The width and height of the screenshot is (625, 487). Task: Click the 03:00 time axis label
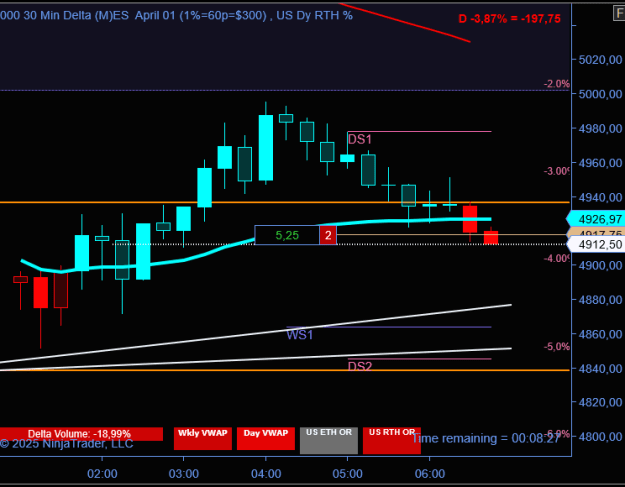coord(184,474)
